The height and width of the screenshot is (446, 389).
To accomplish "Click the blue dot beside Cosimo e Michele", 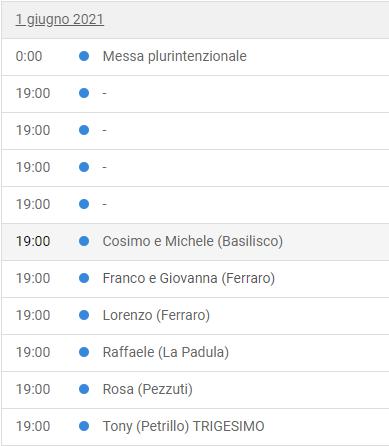I will pyautogui.click(x=84, y=241).
